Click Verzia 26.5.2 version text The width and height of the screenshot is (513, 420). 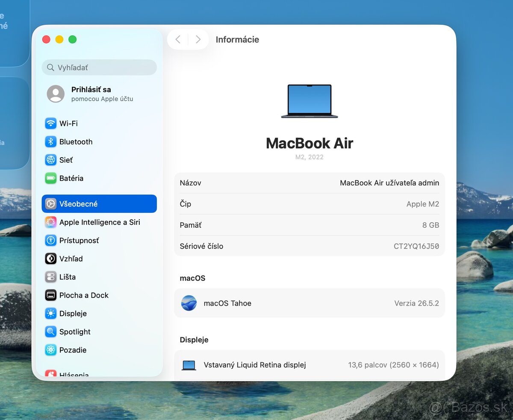416,303
